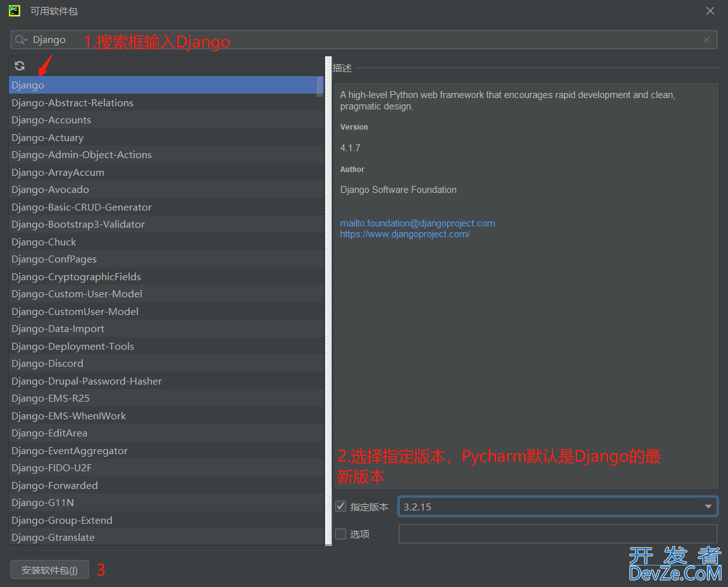Select Django-EditArea package
This screenshot has width=728, height=587.
(166, 433)
